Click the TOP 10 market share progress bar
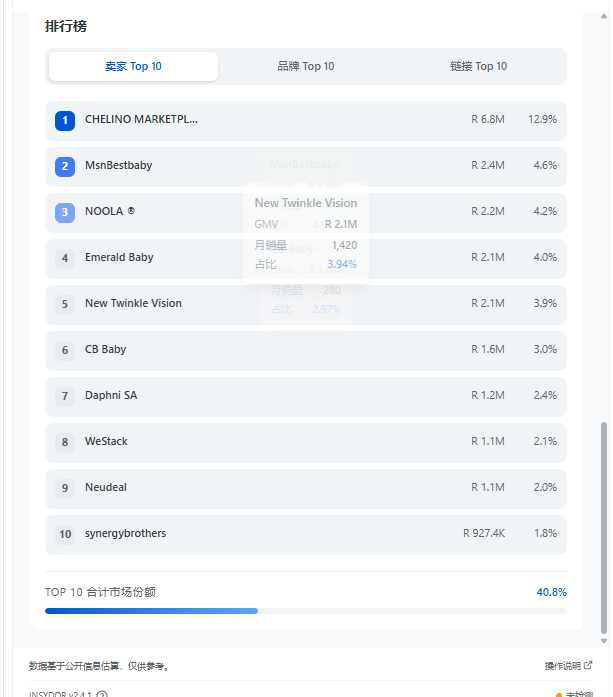The height and width of the screenshot is (697, 613). point(305,611)
